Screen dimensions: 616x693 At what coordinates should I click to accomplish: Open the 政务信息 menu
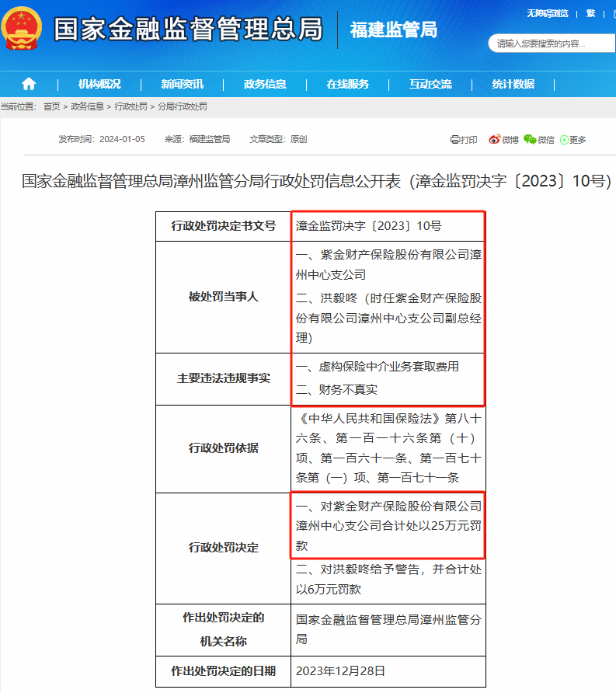pos(265,84)
